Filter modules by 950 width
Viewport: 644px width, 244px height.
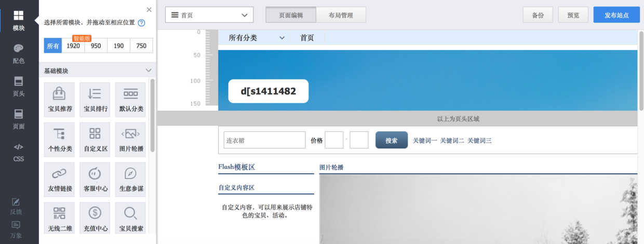96,46
